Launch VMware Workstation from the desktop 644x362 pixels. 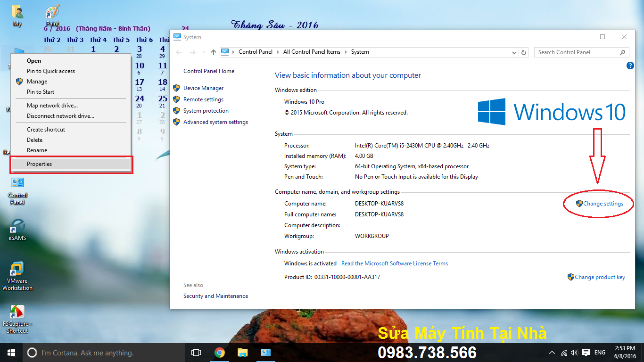point(17,276)
